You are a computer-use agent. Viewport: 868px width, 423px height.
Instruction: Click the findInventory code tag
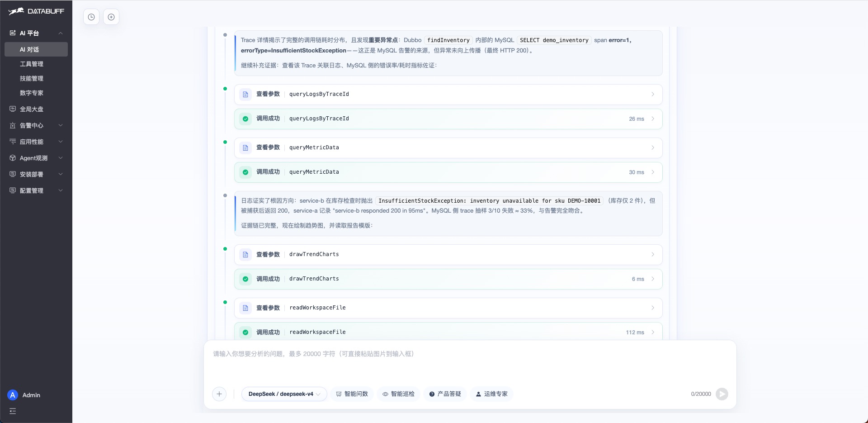[448, 40]
